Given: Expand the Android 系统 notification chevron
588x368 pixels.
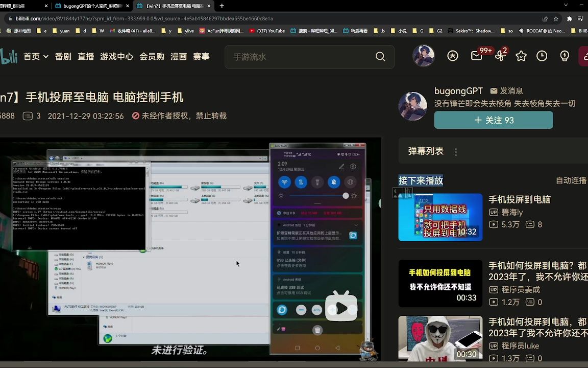Looking at the screenshot, I should (x=357, y=225).
